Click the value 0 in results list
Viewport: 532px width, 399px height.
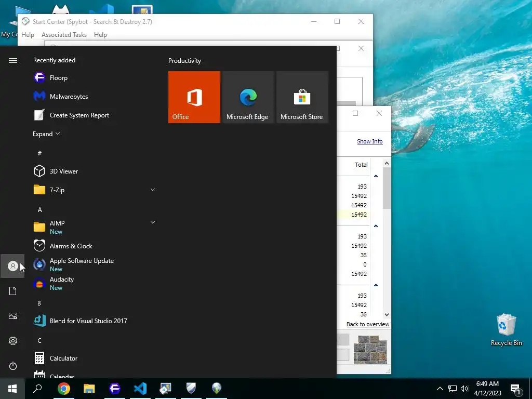pos(365,264)
